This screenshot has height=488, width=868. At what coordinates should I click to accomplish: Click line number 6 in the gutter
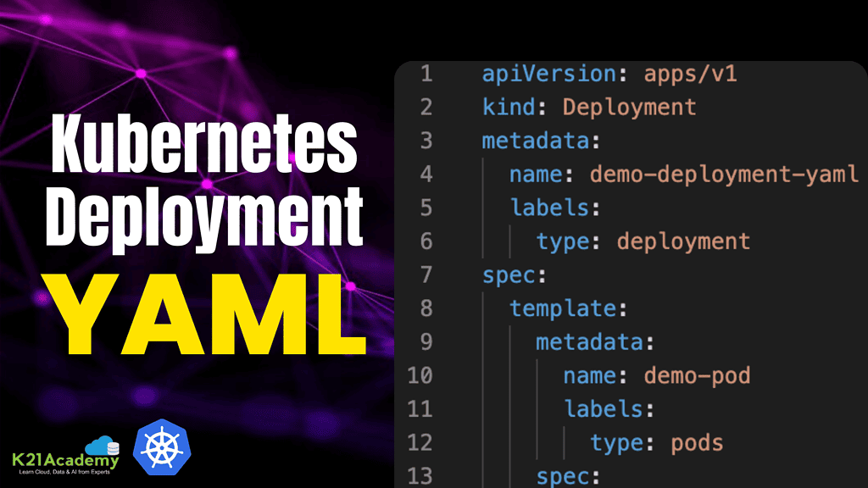coord(426,241)
